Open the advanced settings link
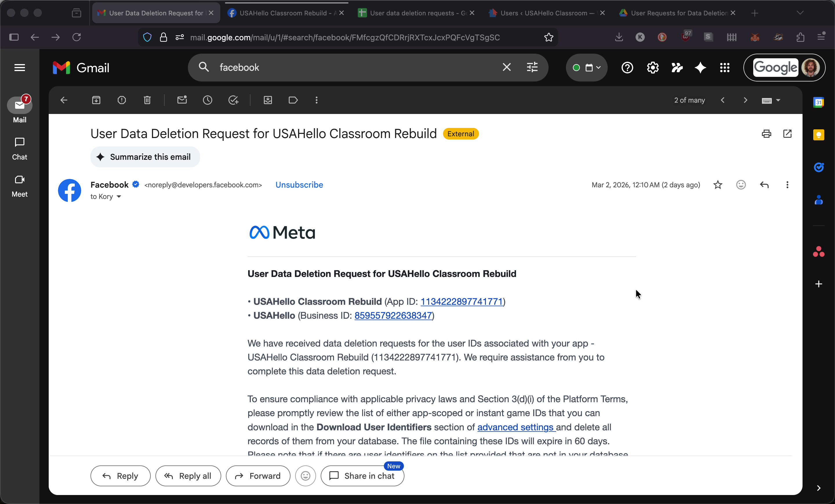The width and height of the screenshot is (835, 504). (515, 427)
